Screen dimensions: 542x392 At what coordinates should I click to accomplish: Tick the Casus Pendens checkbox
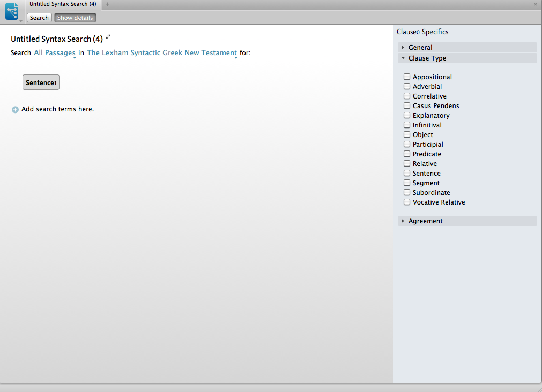click(407, 105)
